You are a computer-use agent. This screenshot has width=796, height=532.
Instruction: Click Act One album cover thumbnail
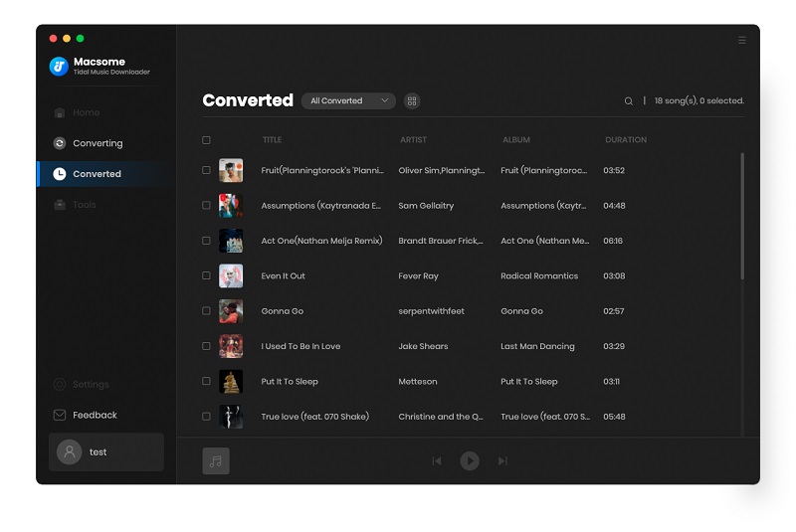click(x=231, y=241)
